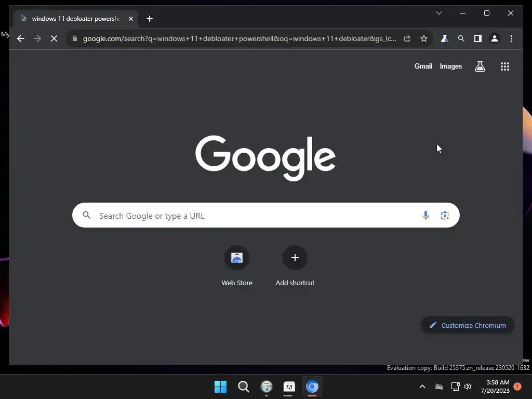Bookmark this tab with the star
The height and width of the screenshot is (399, 532).
coord(424,38)
